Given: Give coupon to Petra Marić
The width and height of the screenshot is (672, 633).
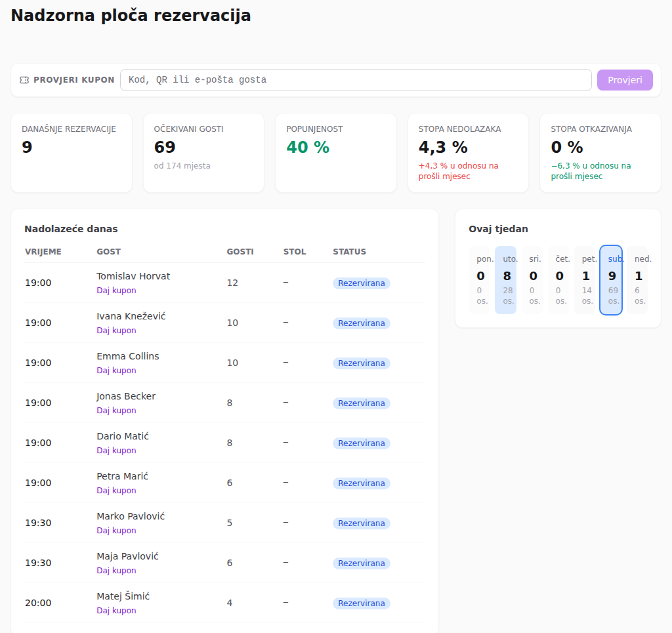Looking at the screenshot, I should pyautogui.click(x=116, y=491).
